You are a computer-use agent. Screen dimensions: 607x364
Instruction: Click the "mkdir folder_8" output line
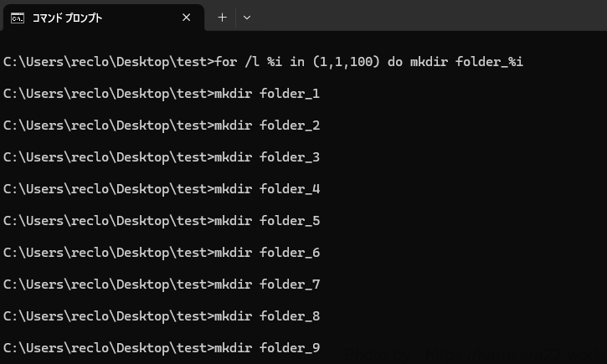click(267, 316)
